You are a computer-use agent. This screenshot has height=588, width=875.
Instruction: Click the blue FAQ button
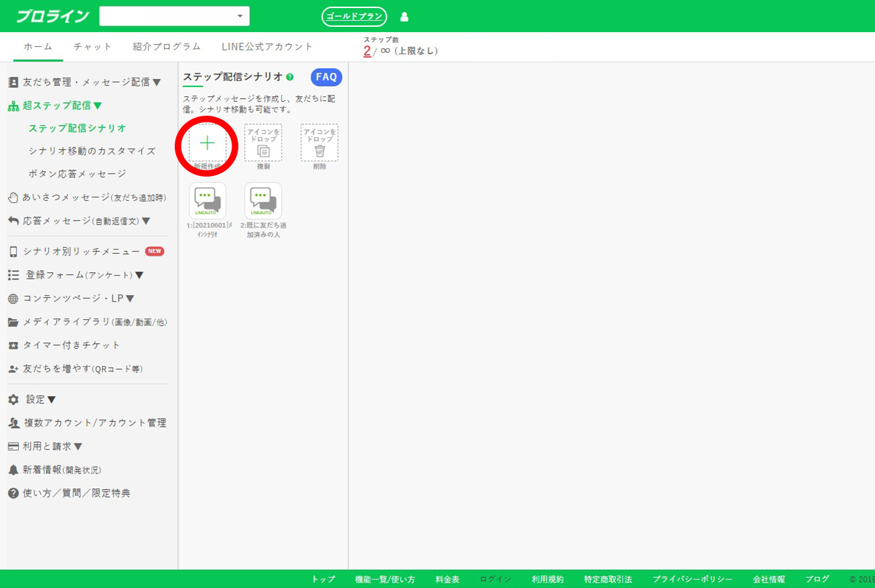point(327,77)
